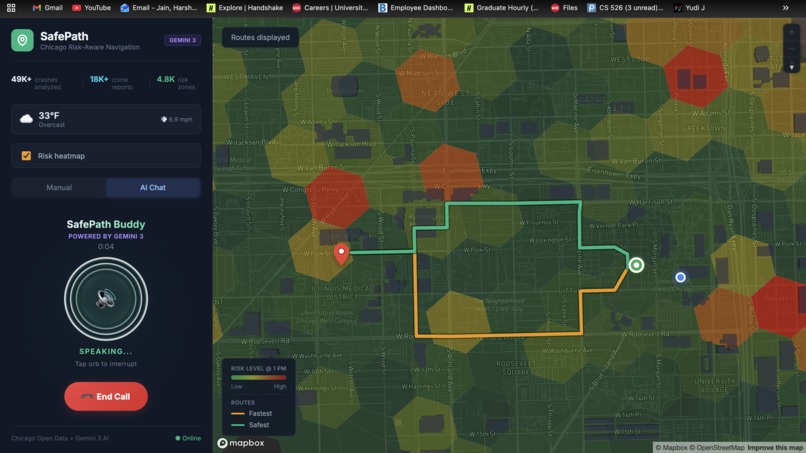End the call with SafePath Buddy
Viewport: 806px width, 453px height.
coord(106,396)
